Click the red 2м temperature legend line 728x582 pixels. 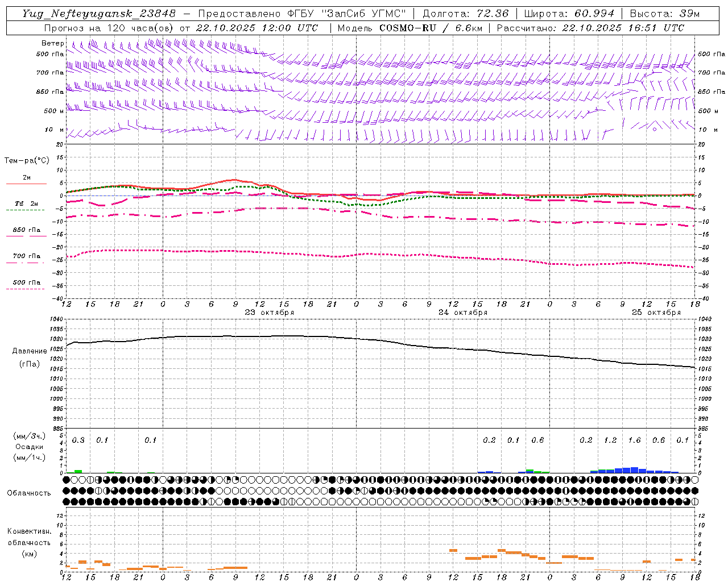pyautogui.click(x=26, y=184)
